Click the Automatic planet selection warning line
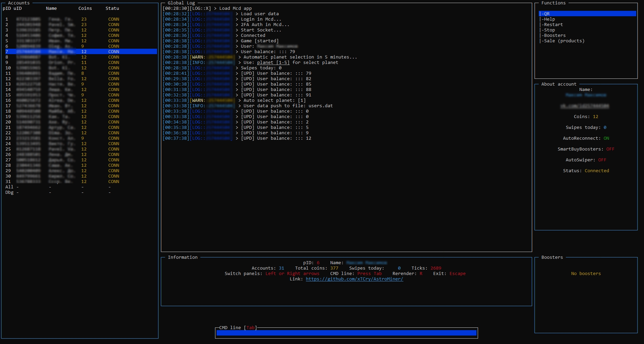 click(260, 57)
